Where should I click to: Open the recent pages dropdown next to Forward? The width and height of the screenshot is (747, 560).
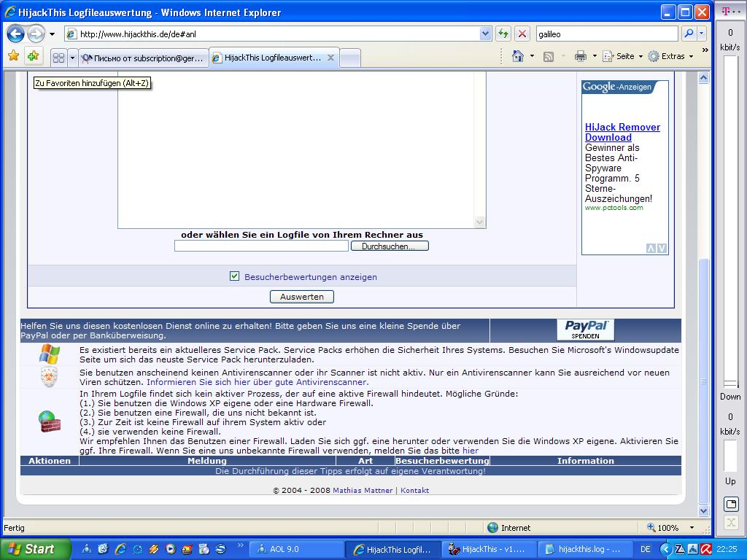pyautogui.click(x=52, y=34)
